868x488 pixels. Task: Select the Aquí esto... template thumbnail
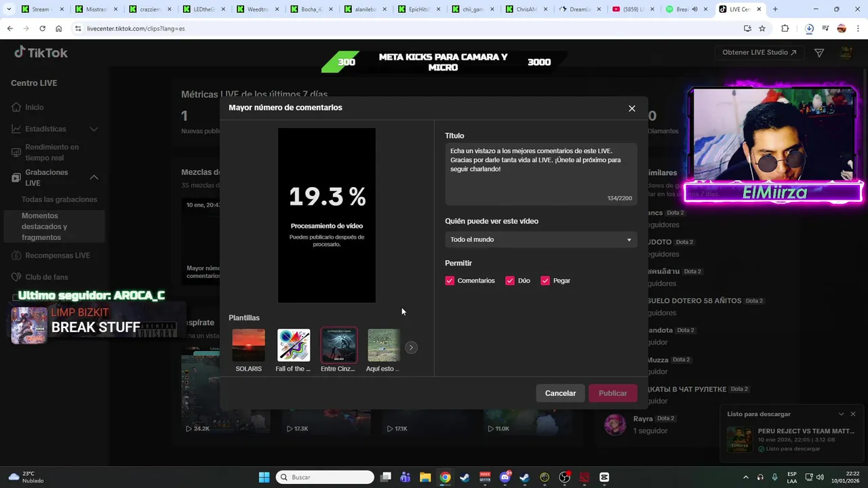point(383,346)
